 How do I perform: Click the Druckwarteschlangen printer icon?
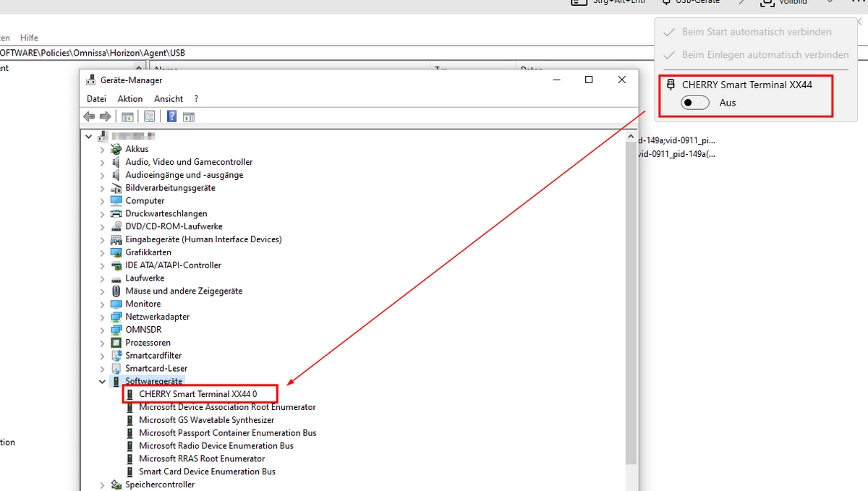(116, 213)
